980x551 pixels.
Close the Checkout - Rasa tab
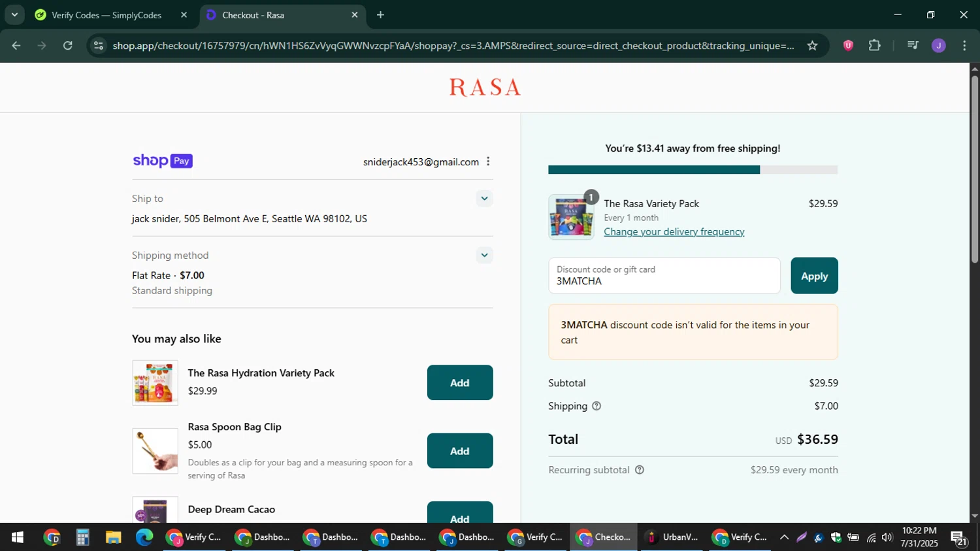click(355, 15)
